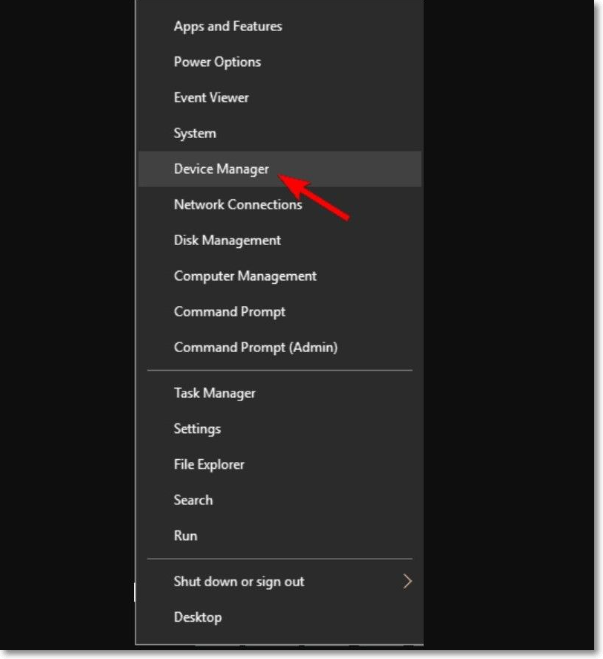
Task: Select Power Options from the menu
Action: (x=217, y=62)
